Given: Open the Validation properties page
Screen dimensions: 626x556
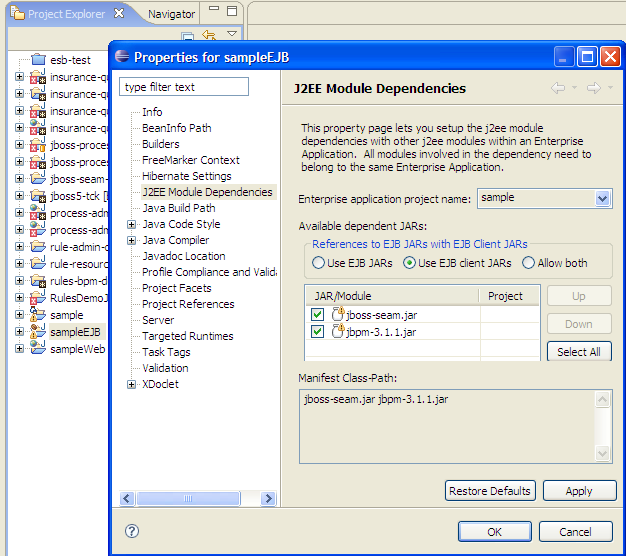Looking at the screenshot, I should point(165,368).
